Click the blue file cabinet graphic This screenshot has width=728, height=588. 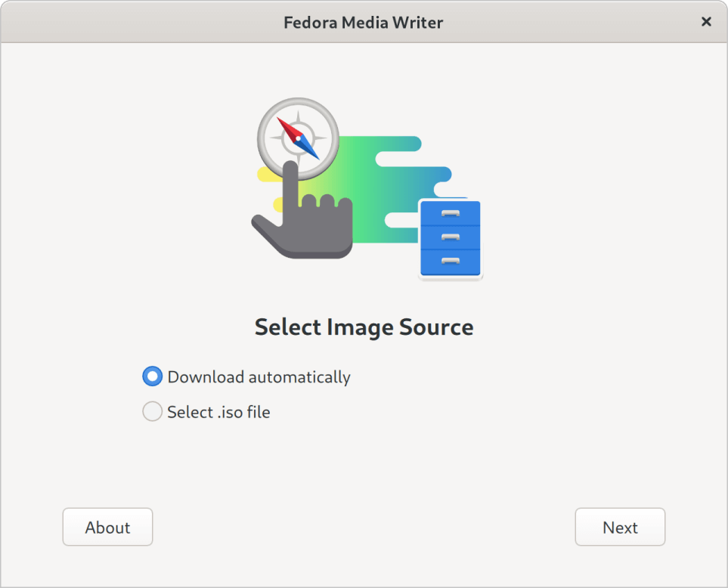pos(450,236)
